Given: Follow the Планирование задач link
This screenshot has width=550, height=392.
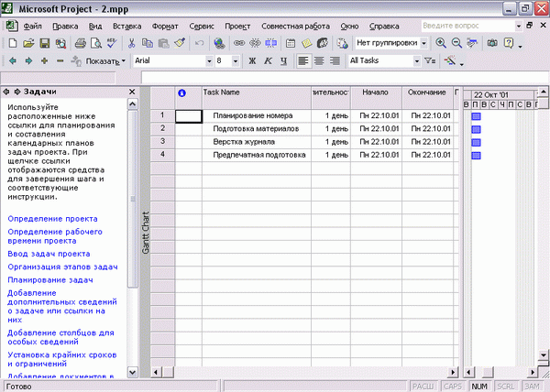Looking at the screenshot, I should (50, 280).
